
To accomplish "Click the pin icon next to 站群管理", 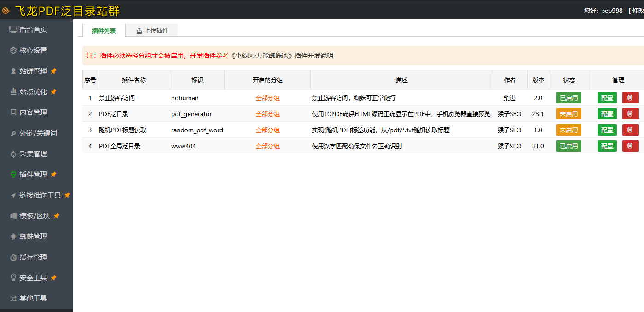I will (x=53, y=71).
